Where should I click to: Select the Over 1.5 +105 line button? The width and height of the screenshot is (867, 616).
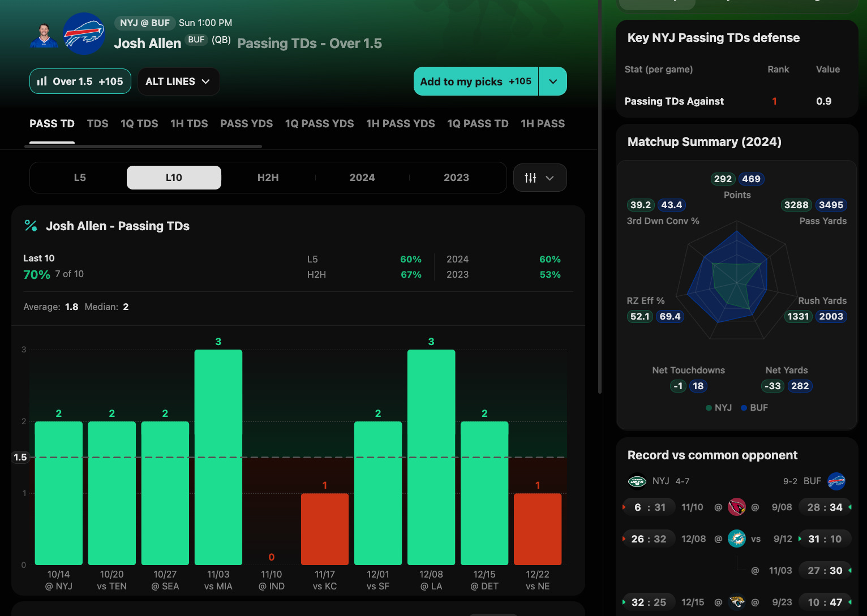click(x=80, y=81)
